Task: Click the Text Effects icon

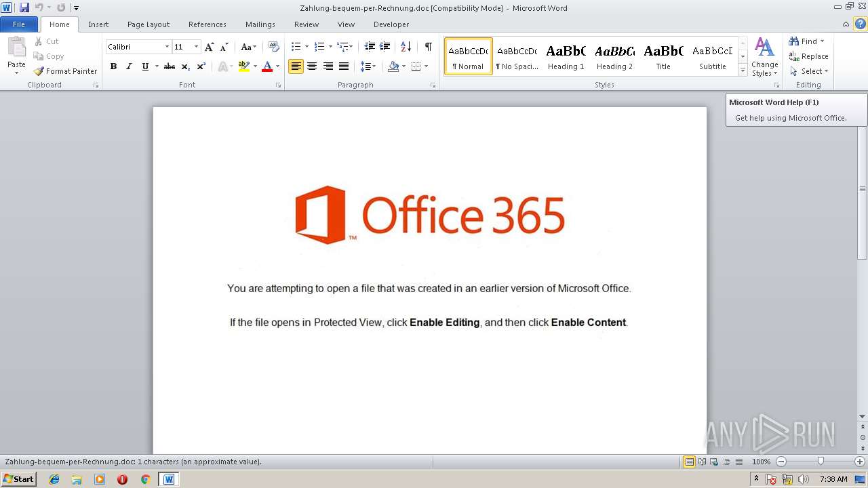Action: tap(222, 66)
